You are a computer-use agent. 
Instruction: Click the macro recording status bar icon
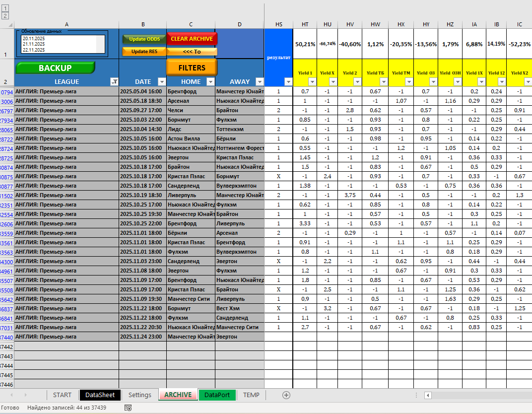coord(128,408)
